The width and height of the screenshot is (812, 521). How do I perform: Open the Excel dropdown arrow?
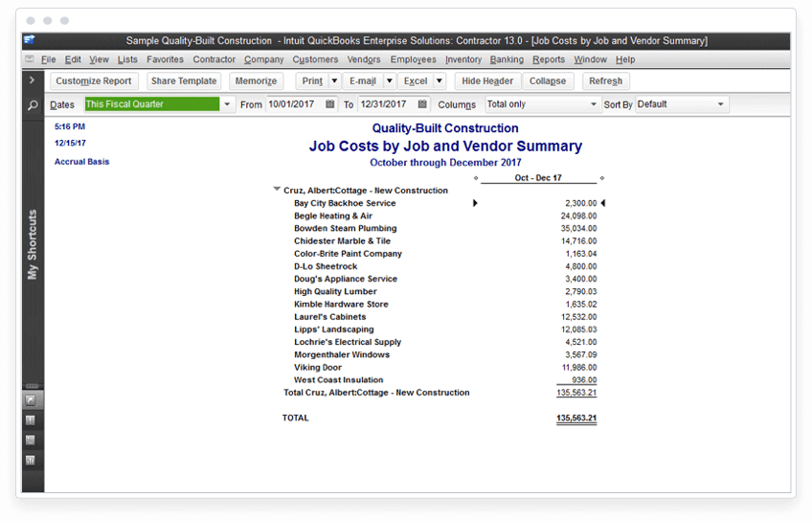pyautogui.click(x=440, y=80)
